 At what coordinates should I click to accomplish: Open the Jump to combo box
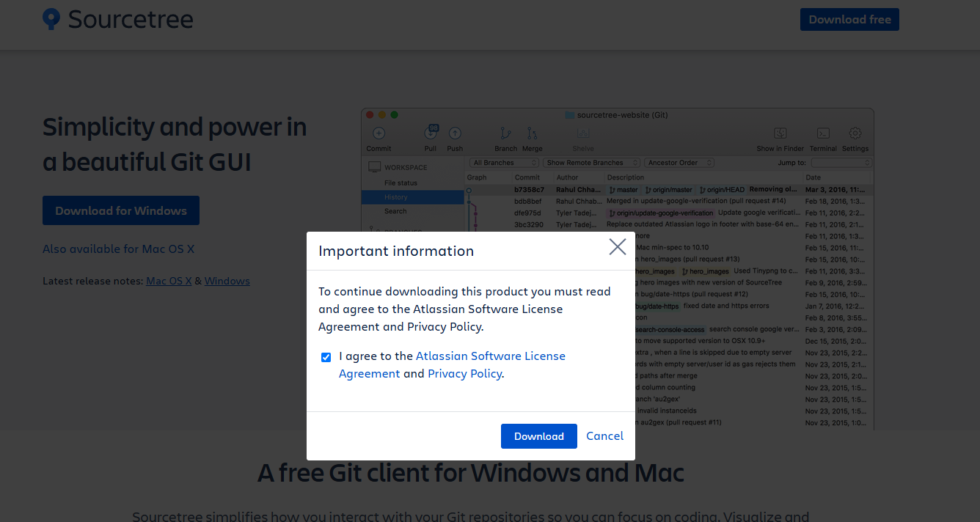840,163
